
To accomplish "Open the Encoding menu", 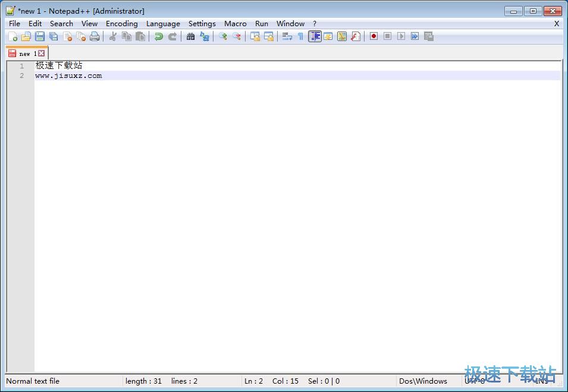I will [x=121, y=24].
